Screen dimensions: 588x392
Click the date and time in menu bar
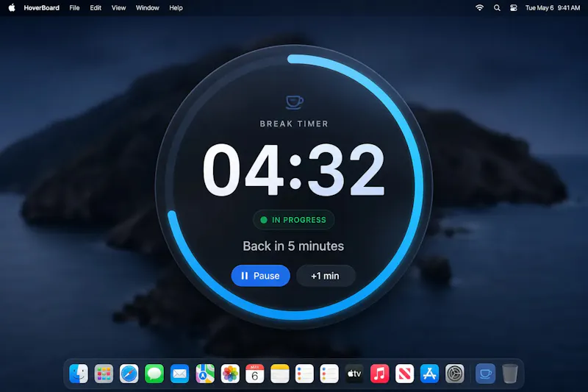click(553, 7)
